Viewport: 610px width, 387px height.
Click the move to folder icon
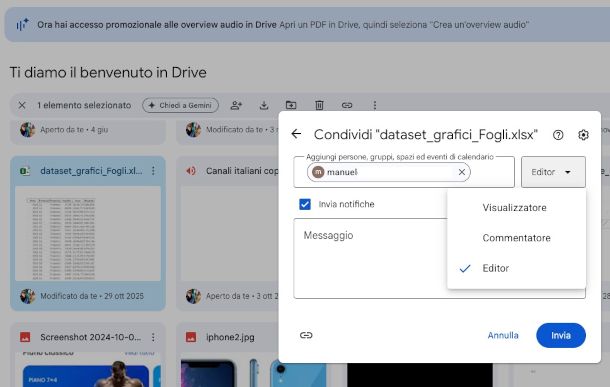(291, 105)
